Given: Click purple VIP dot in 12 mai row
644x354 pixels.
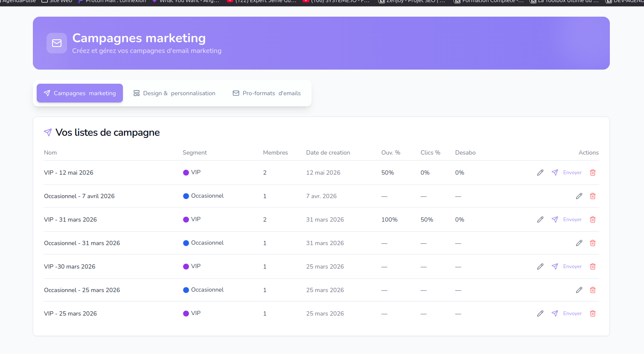Looking at the screenshot, I should (186, 173).
